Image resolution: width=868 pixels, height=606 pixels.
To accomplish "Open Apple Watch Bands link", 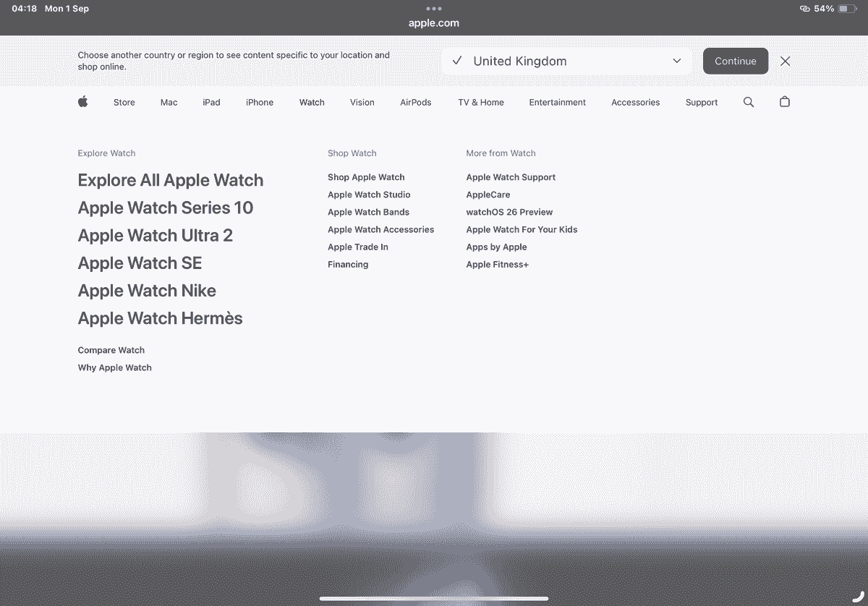I will click(x=368, y=212).
